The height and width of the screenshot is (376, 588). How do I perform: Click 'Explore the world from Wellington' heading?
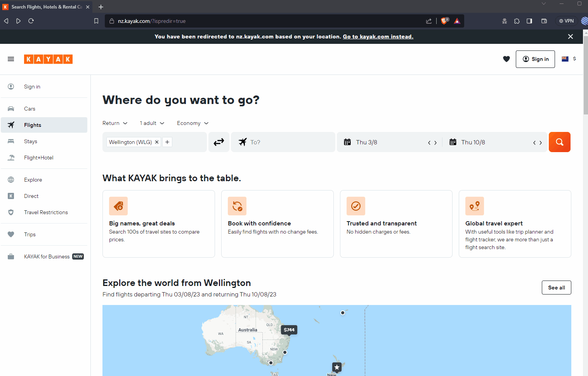177,283
